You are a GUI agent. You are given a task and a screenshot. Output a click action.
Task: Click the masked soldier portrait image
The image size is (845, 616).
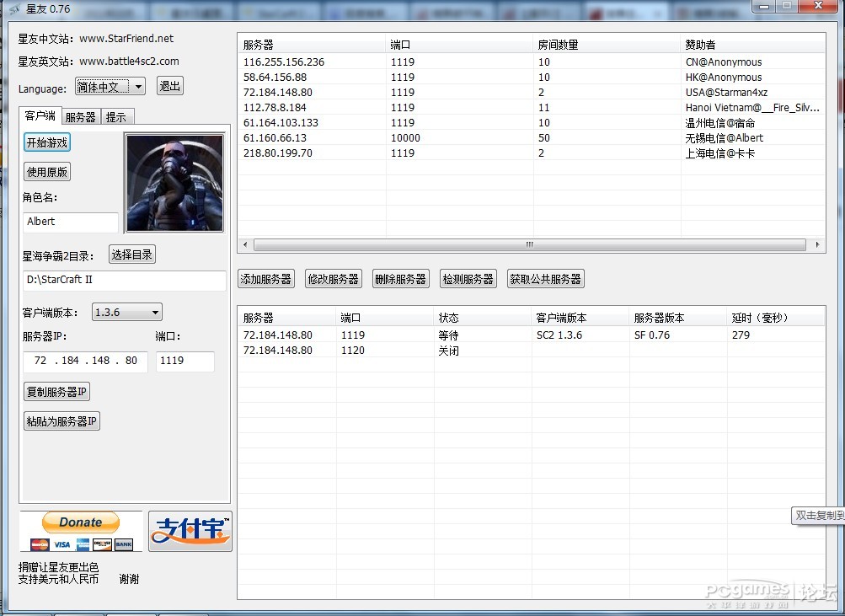pos(174,183)
